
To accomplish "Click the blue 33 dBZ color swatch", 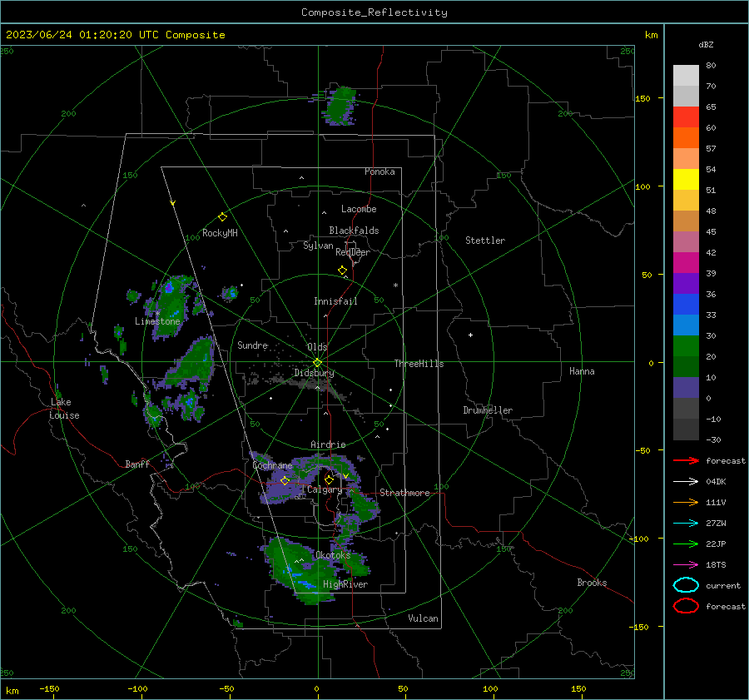I will (686, 305).
